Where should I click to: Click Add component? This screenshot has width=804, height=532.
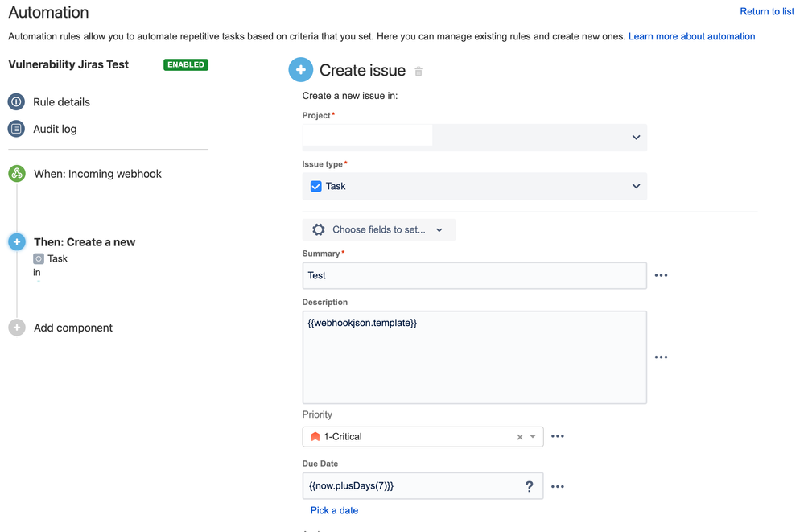(x=72, y=328)
